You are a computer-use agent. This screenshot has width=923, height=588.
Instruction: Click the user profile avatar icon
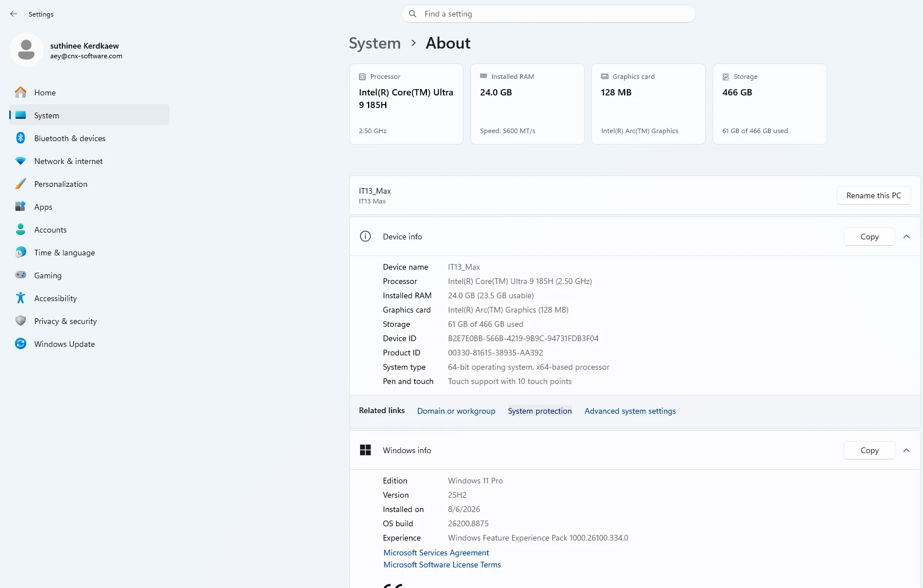pyautogui.click(x=26, y=50)
